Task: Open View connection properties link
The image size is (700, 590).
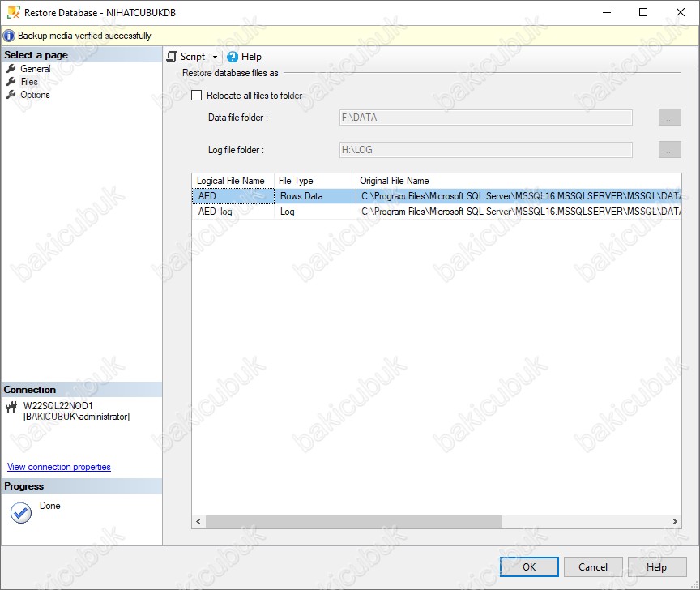Action: (59, 467)
